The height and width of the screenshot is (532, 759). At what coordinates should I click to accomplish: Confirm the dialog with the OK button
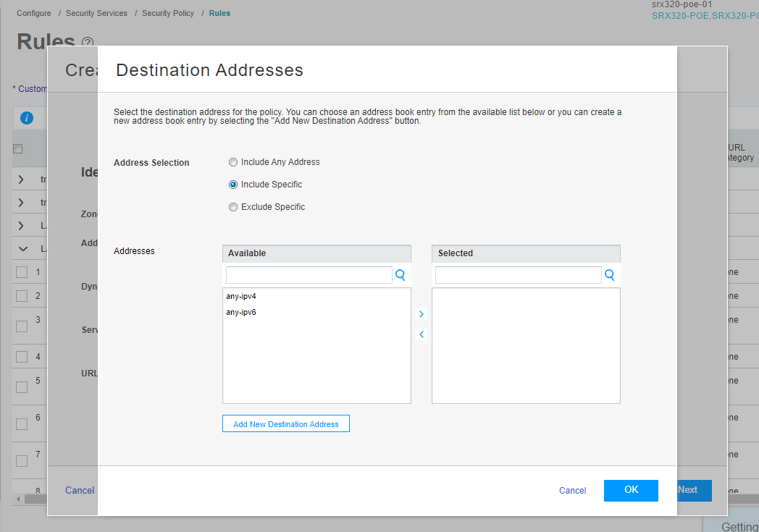tap(630, 491)
